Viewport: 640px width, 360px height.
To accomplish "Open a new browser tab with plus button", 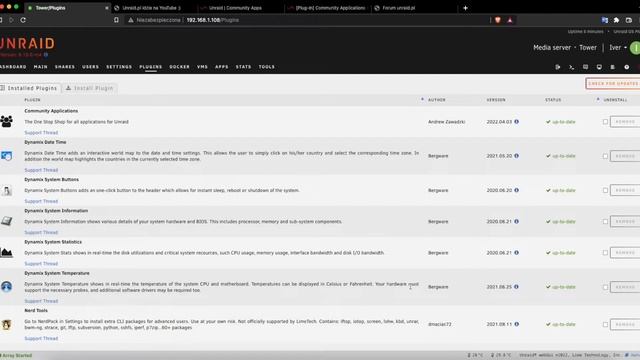I will click(x=465, y=8).
